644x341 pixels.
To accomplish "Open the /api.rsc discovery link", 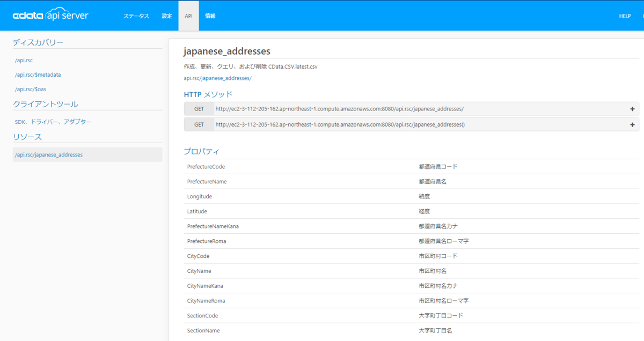I will coord(24,61).
